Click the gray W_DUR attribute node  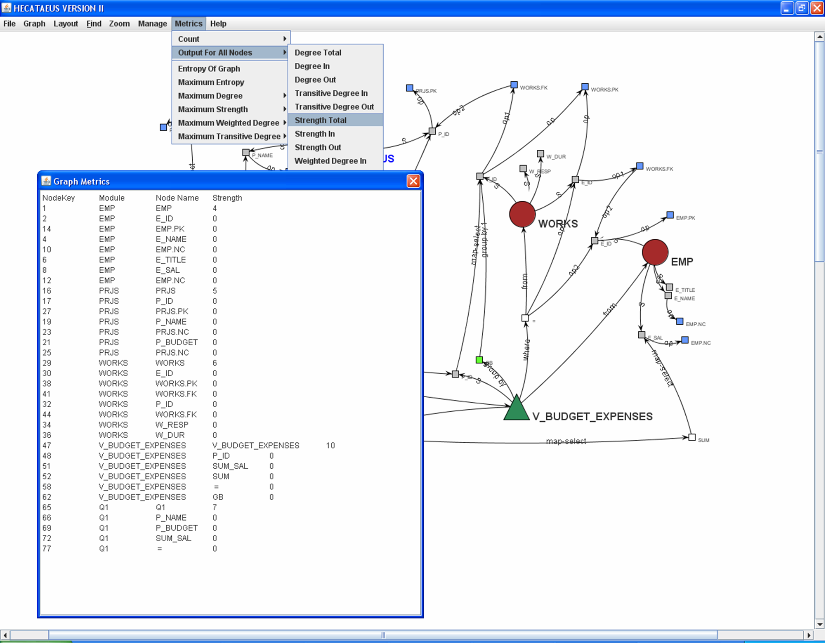click(540, 153)
